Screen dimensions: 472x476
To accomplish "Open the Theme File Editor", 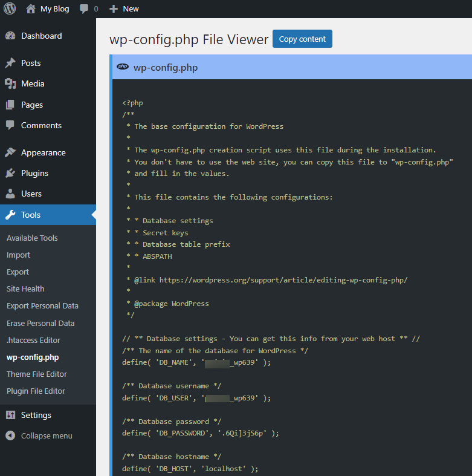I will [37, 374].
